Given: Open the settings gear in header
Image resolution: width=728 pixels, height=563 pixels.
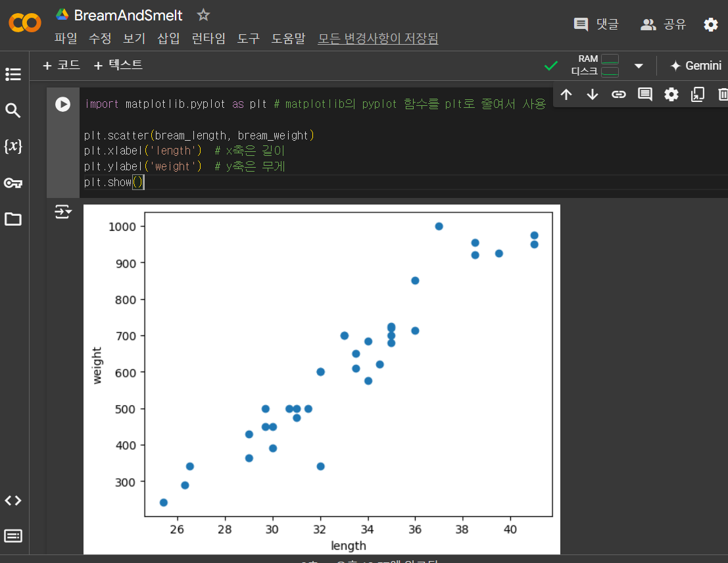Looking at the screenshot, I should click(711, 24).
